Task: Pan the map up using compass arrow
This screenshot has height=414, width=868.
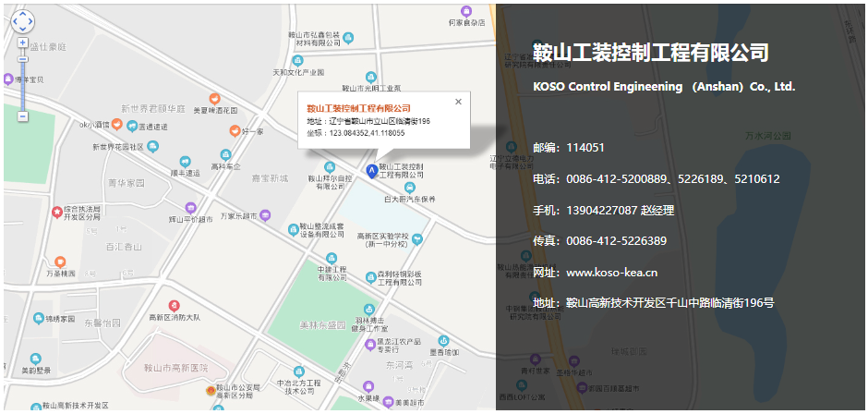Action: coord(22,11)
